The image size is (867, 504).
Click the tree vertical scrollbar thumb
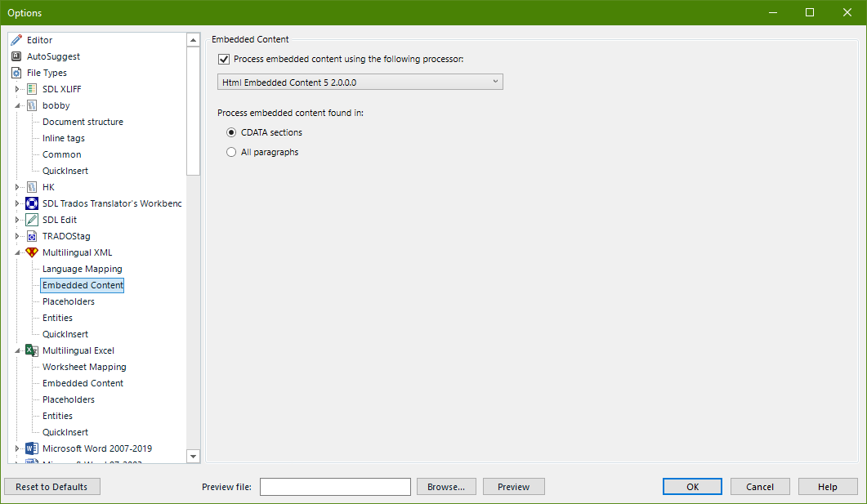(193, 111)
